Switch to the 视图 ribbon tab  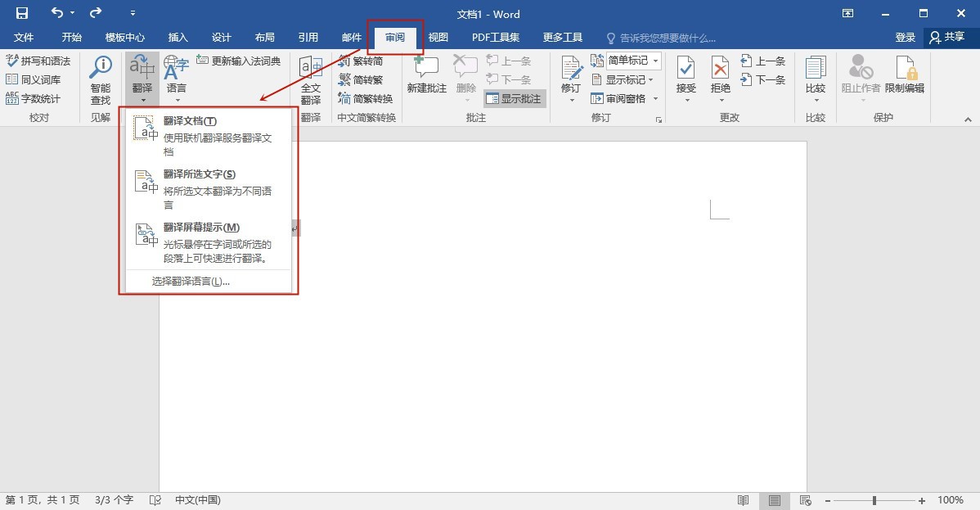point(438,36)
